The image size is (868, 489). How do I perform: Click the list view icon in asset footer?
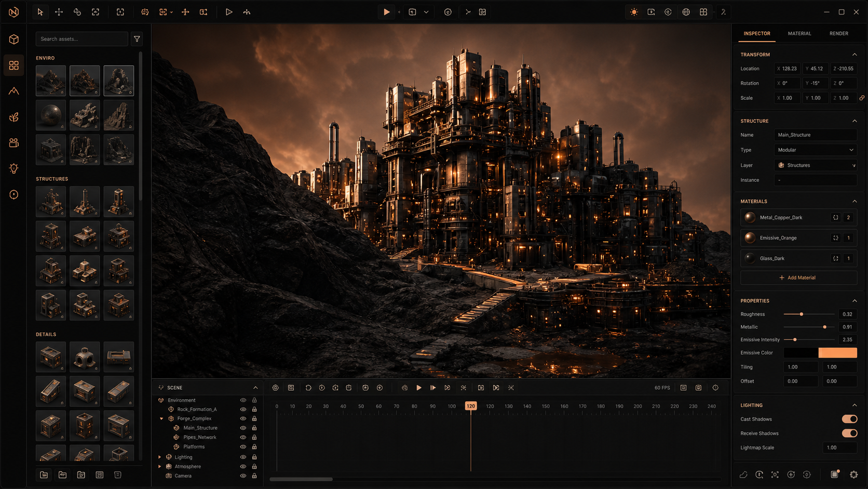point(100,475)
